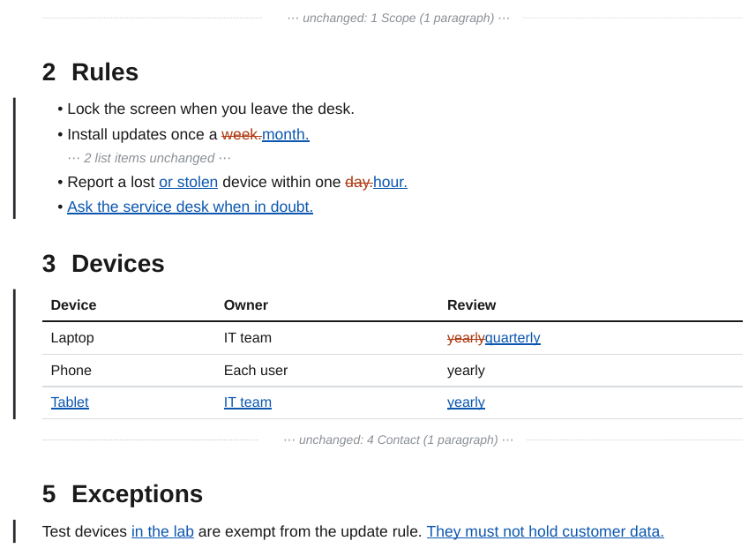The image size is (756, 556).
Task: Expand the unchanged 4 Contact section
Action: click(398, 440)
